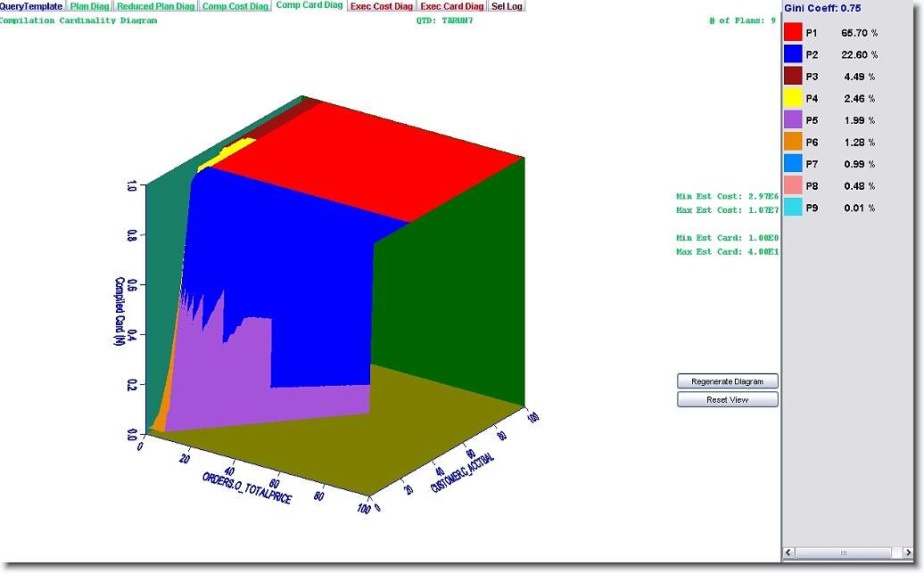Open the Reduced Plan Diag tab
Image resolution: width=924 pixels, height=573 pixels.
coord(156,6)
